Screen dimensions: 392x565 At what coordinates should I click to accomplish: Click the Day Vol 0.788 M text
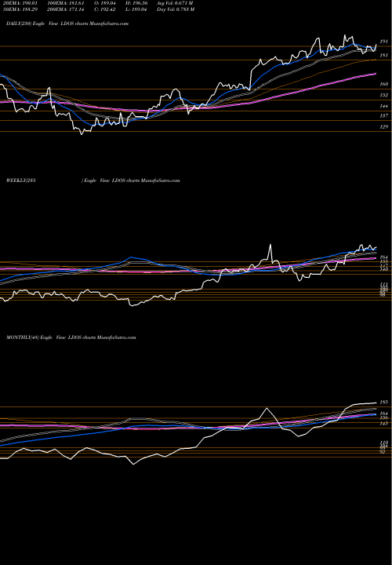pos(176,9)
